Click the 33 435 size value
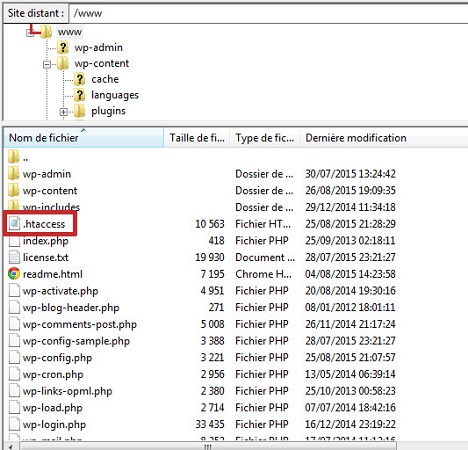 tap(210, 424)
